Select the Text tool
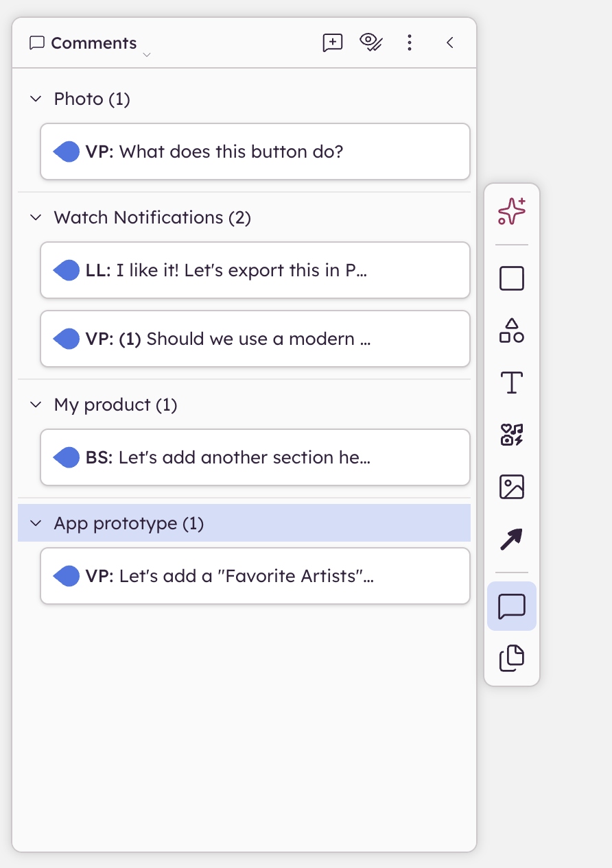The image size is (612, 868). pos(512,383)
